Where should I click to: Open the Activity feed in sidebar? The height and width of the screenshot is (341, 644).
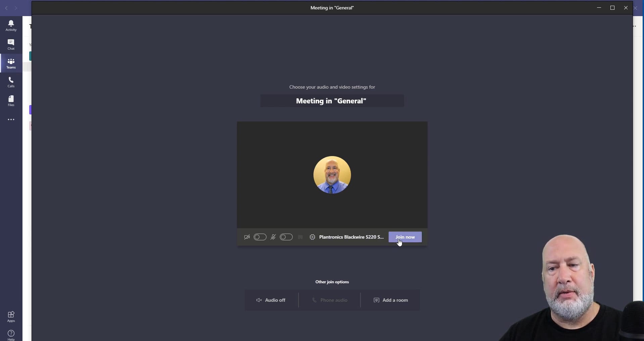click(11, 26)
